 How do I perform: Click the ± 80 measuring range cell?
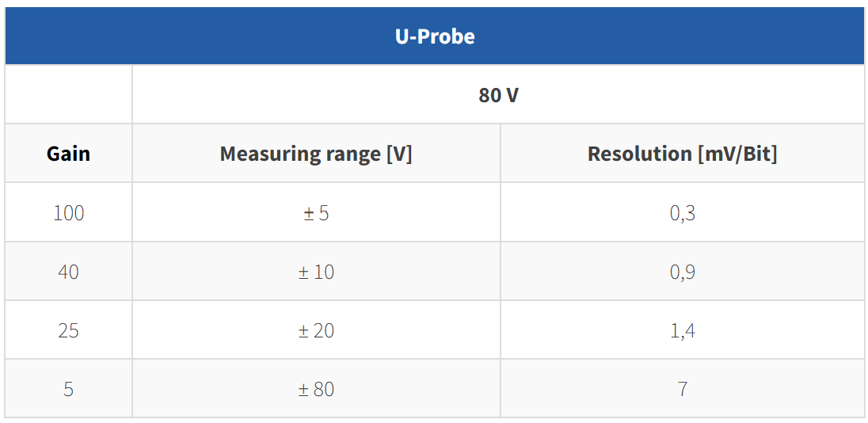point(316,389)
